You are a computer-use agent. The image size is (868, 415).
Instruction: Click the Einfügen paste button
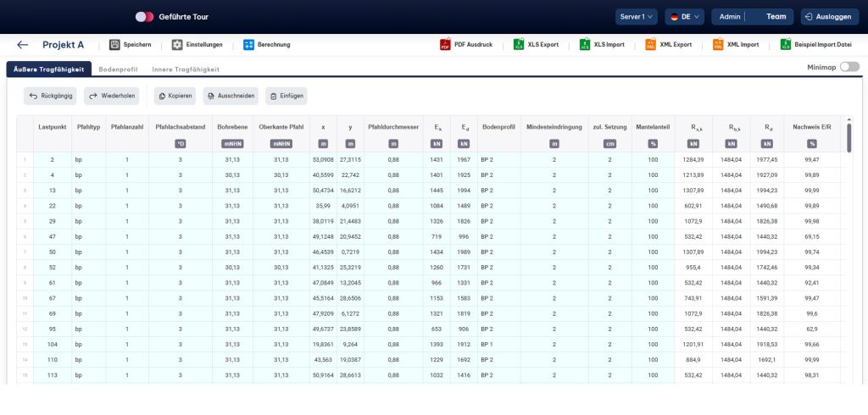[x=286, y=97]
